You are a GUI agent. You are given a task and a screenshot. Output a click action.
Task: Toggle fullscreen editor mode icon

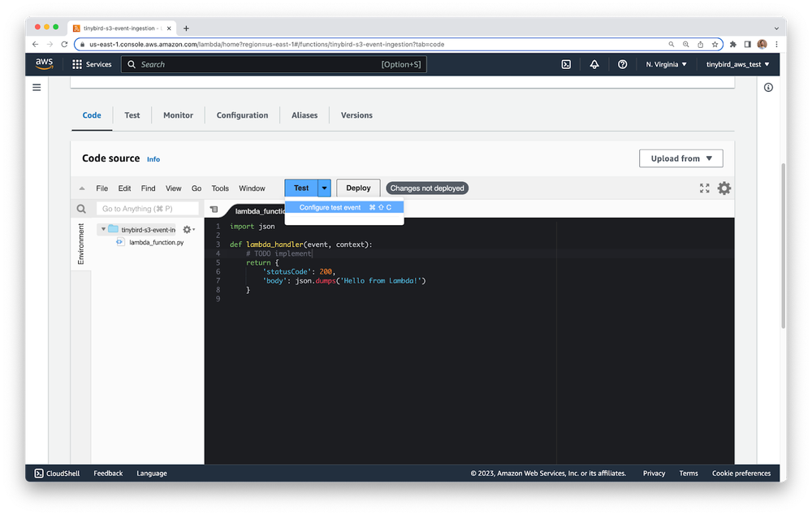(x=704, y=188)
